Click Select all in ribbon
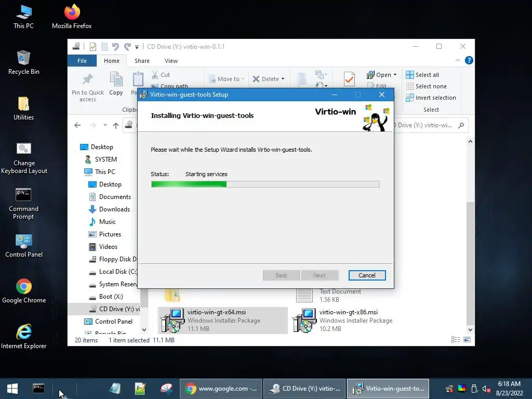The width and height of the screenshot is (532, 399). (422, 75)
